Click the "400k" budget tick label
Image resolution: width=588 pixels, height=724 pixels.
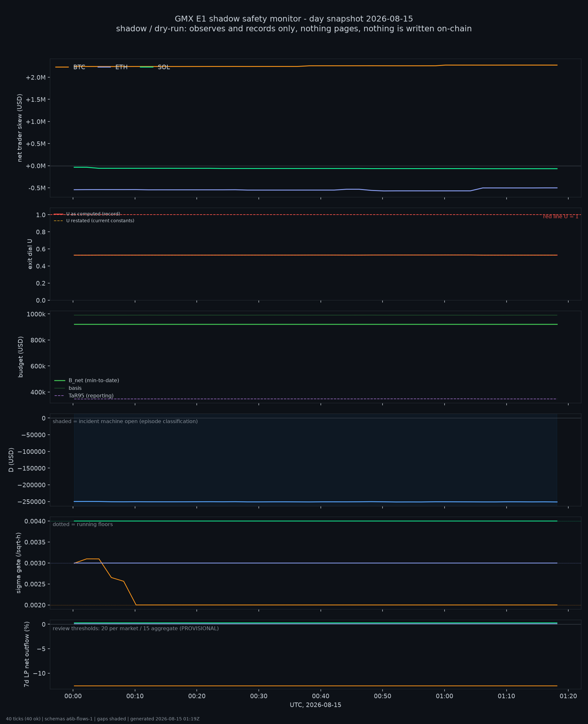[x=38, y=392]
